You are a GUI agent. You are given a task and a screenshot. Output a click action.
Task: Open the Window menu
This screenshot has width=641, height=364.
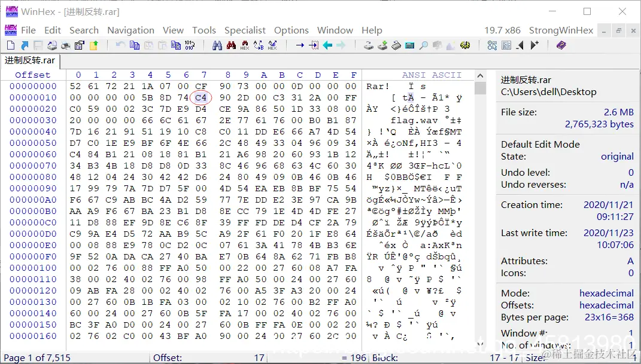(x=335, y=30)
